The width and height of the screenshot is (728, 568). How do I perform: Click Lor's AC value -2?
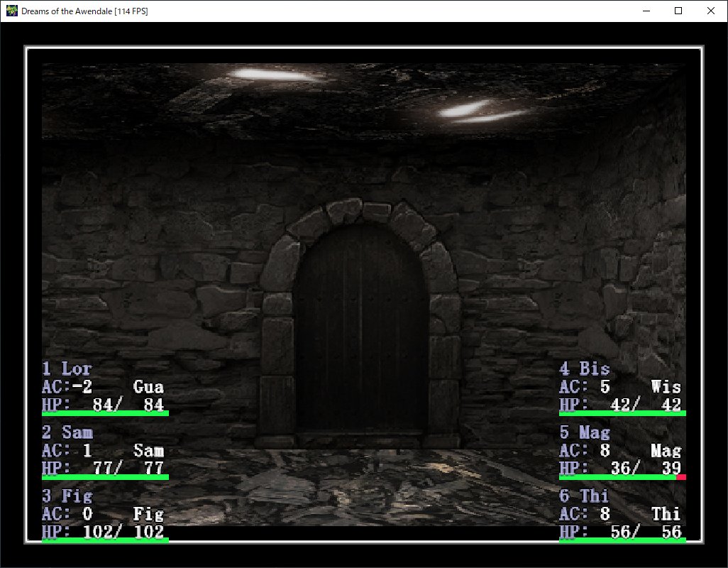coord(82,386)
